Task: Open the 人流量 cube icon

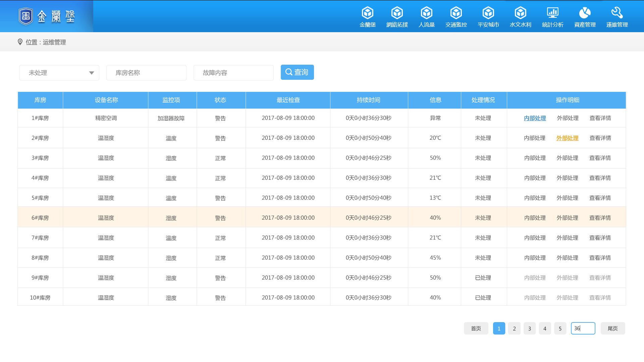Action: point(426,13)
